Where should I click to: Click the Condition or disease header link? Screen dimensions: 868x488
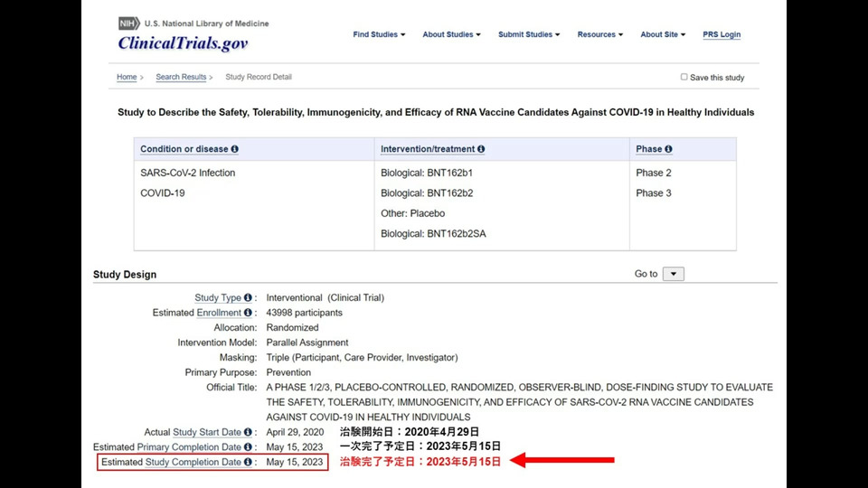(x=184, y=149)
